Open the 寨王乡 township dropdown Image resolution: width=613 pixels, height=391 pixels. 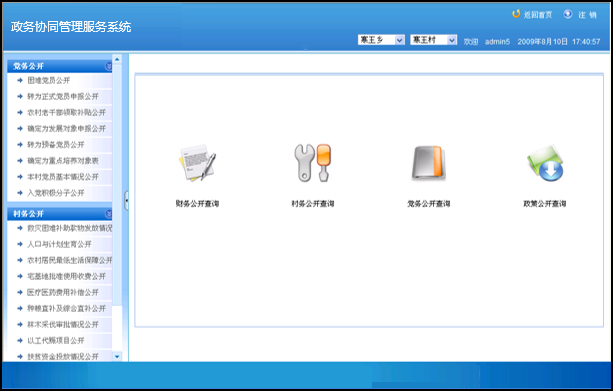381,40
